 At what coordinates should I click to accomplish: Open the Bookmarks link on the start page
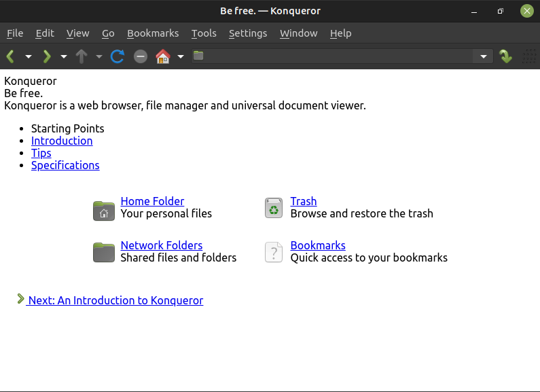click(x=318, y=245)
